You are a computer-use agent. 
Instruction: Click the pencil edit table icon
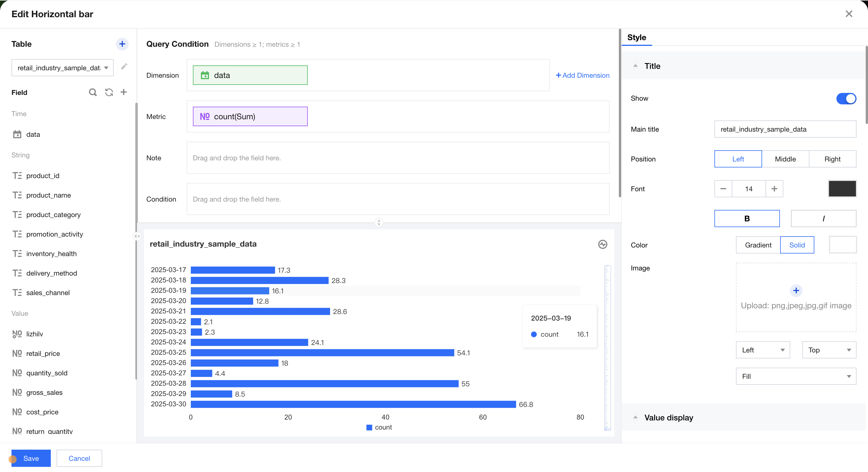tap(124, 66)
